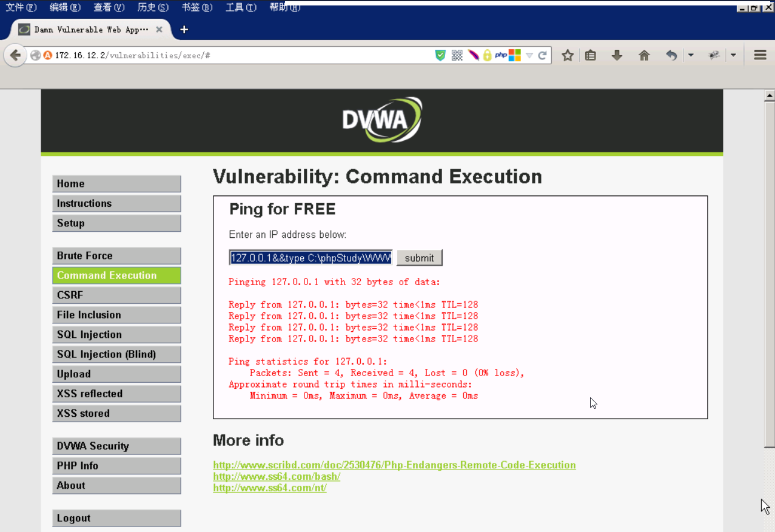
Task: Open the 查看(V) menu
Action: pyautogui.click(x=109, y=7)
